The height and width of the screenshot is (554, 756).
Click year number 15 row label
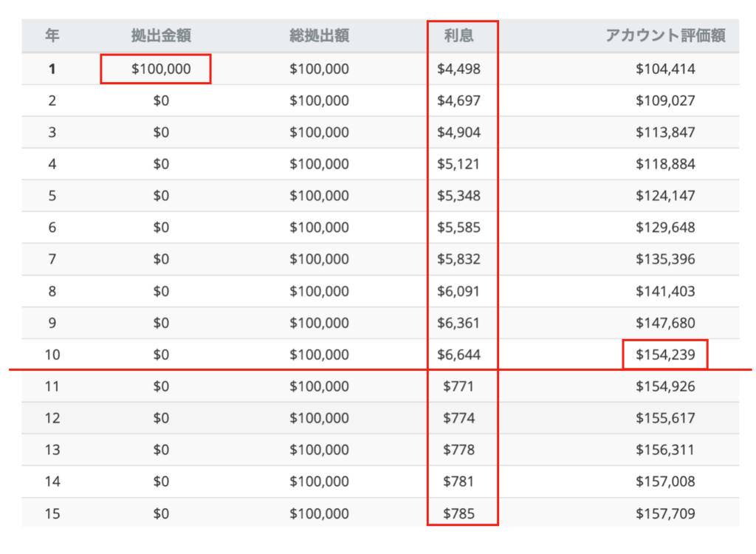pyautogui.click(x=52, y=513)
